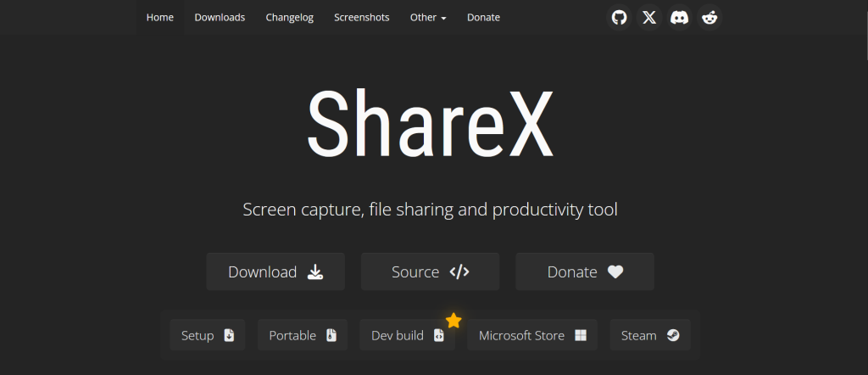Go to the Home nav item
The width and height of the screenshot is (868, 375).
point(160,17)
